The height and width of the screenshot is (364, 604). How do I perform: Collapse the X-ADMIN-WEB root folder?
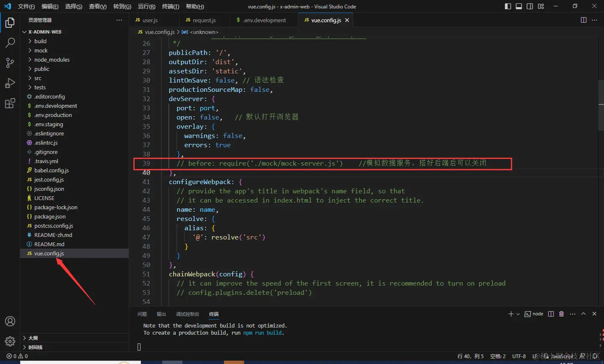click(74, 32)
